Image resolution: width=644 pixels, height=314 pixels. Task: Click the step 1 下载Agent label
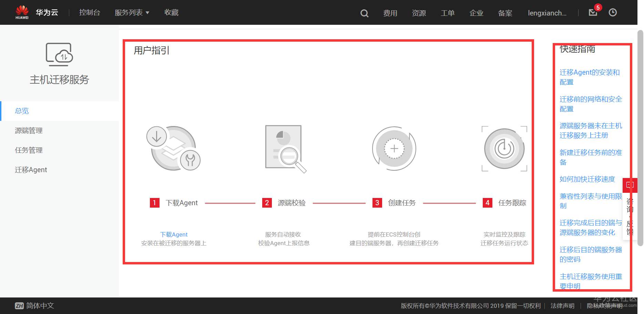182,203
